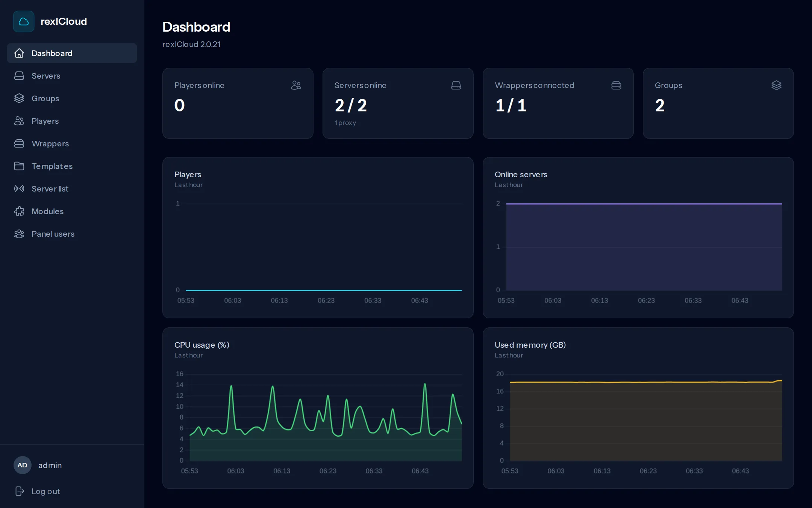The image size is (812, 508).
Task: Go to the Groups page
Action: click(72, 98)
